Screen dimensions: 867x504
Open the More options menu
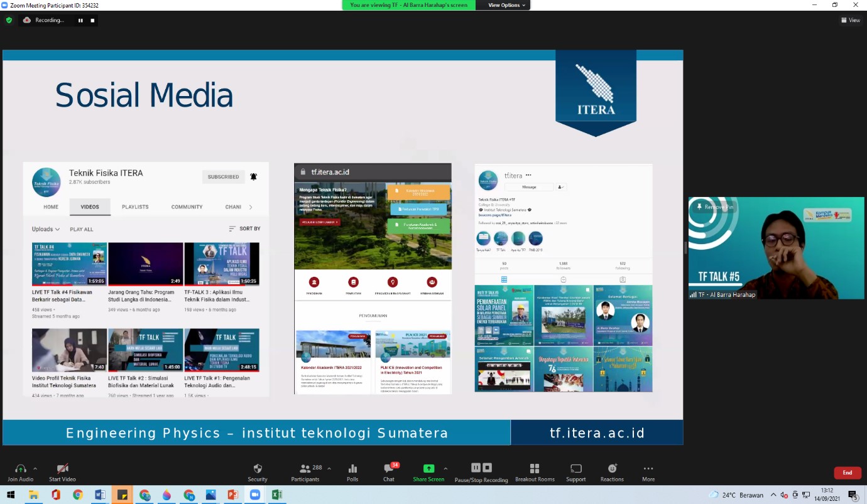[648, 472]
